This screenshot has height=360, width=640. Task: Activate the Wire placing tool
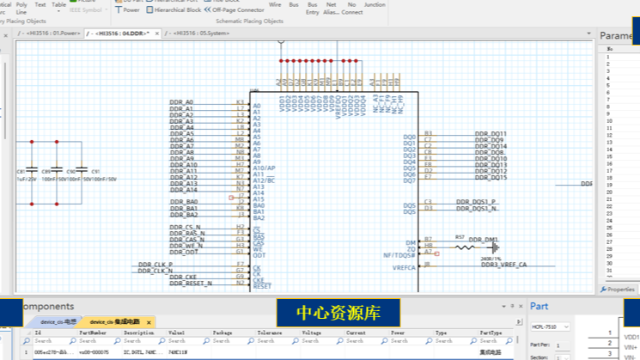[275, 5]
